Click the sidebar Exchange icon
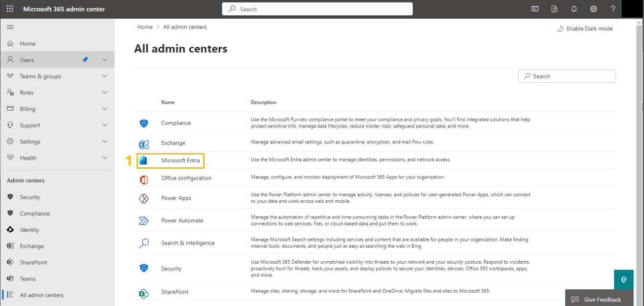The height and width of the screenshot is (306, 644). pos(10,246)
